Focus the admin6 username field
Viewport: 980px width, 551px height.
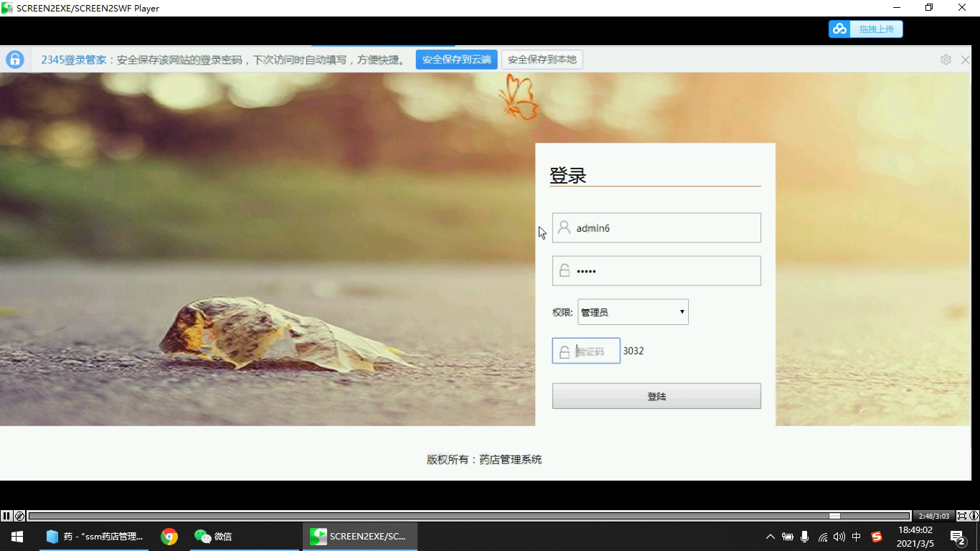656,228
